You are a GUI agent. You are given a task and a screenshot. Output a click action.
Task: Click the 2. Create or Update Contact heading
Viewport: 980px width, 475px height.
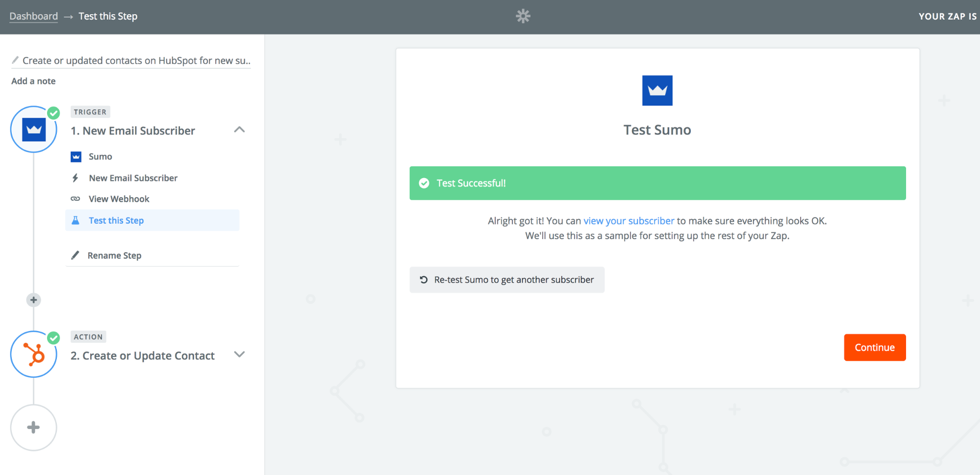pyautogui.click(x=143, y=355)
